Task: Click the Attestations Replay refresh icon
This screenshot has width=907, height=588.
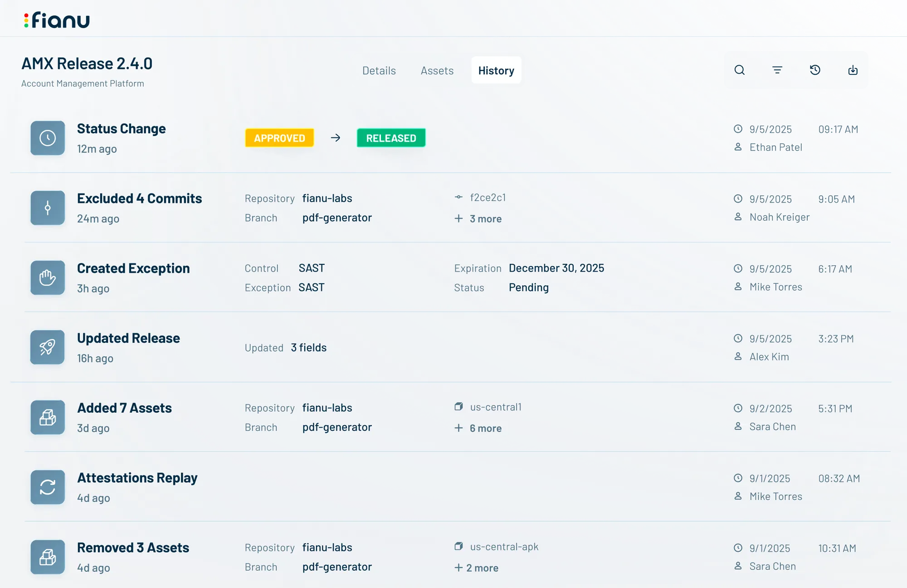Action: coord(48,487)
